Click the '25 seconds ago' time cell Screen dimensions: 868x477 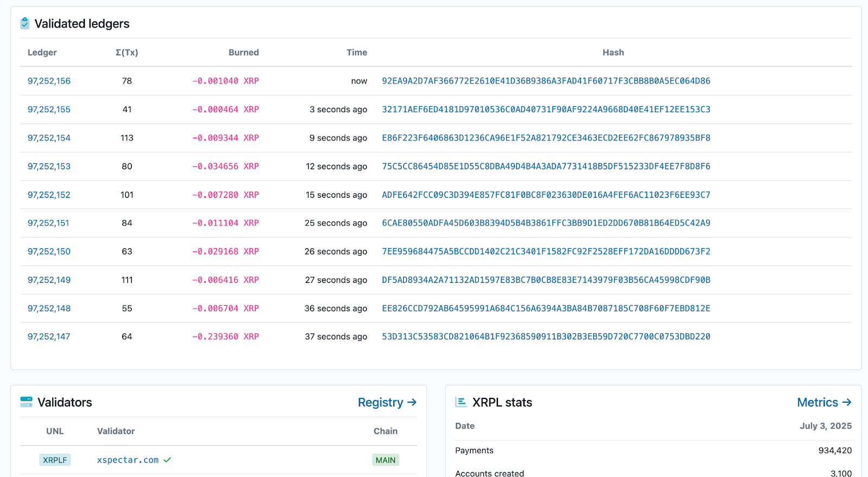[336, 223]
